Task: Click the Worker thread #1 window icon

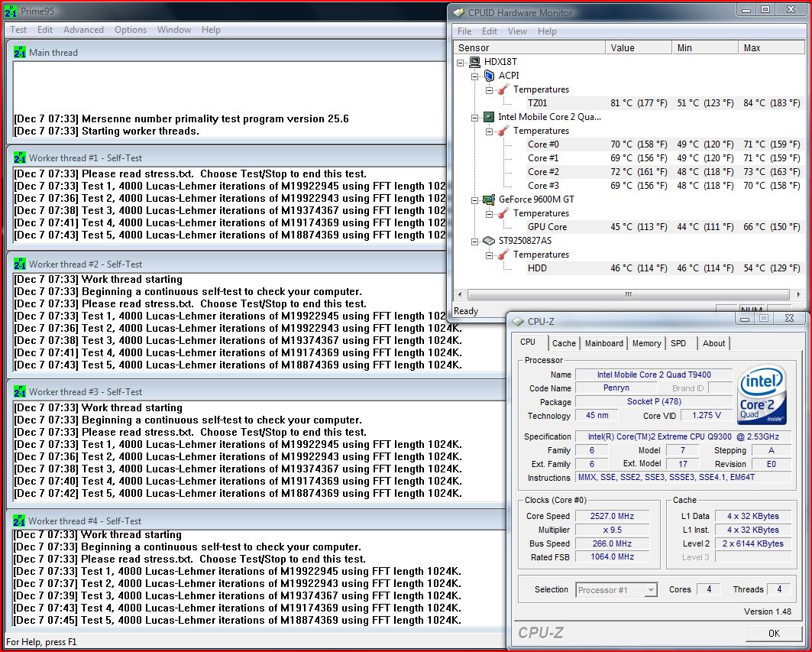Action: [20, 157]
